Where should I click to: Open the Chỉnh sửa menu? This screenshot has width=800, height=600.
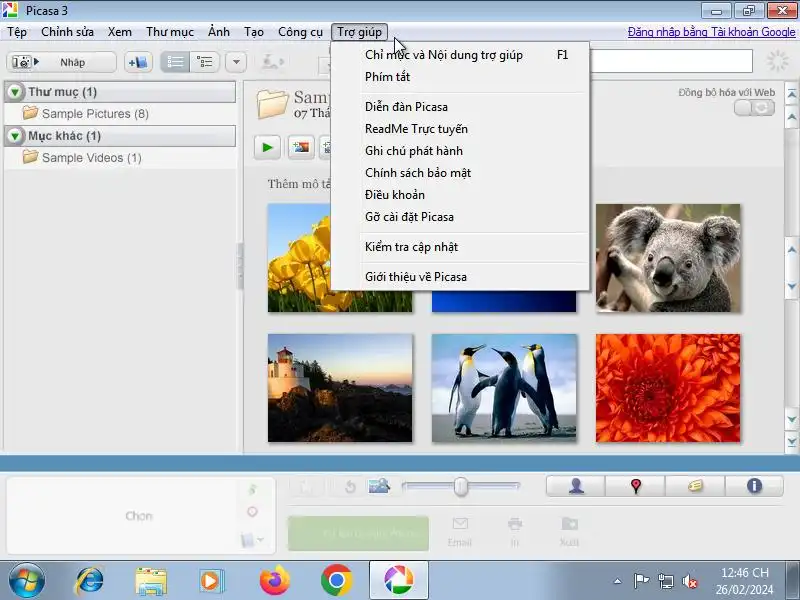67,32
